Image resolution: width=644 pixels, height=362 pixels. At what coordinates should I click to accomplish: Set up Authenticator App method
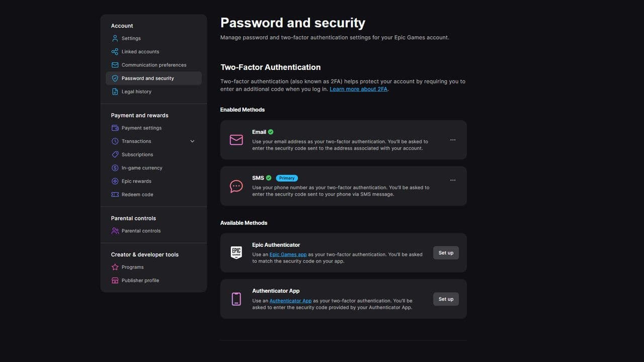pos(446,299)
